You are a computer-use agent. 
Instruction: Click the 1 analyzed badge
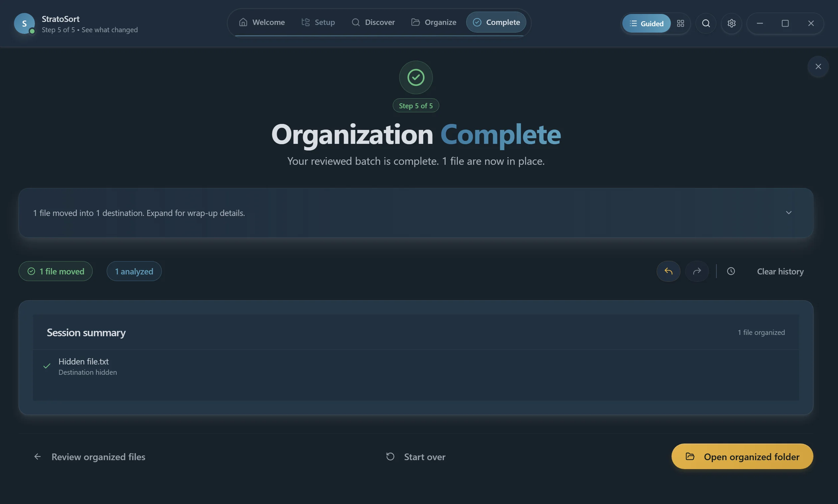[134, 271]
